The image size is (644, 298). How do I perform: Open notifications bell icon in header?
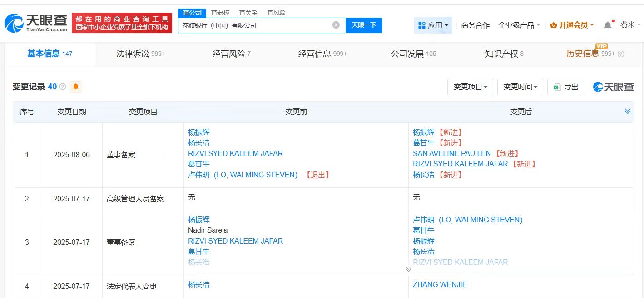(x=608, y=25)
